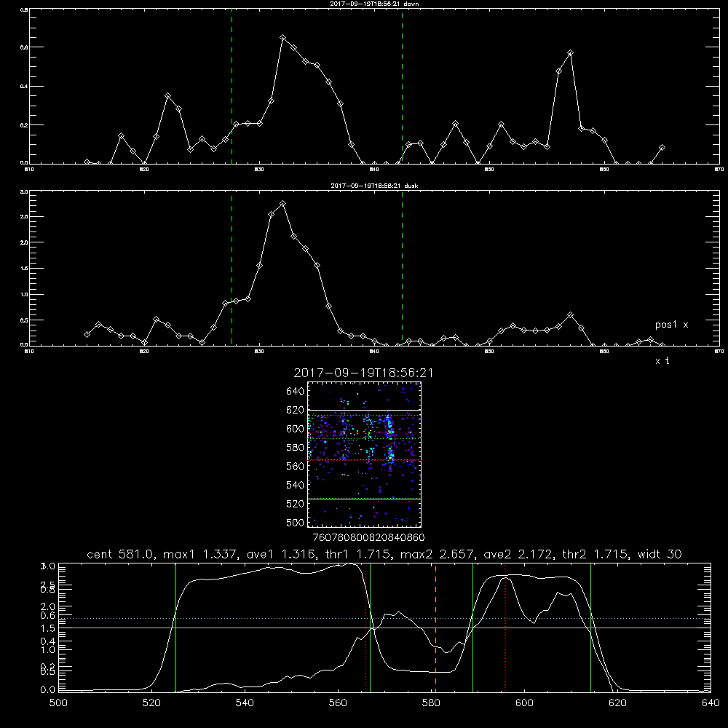Image resolution: width=728 pixels, height=728 pixels.
Task: Click the 'thr1 1.715' value
Action: tap(356, 554)
